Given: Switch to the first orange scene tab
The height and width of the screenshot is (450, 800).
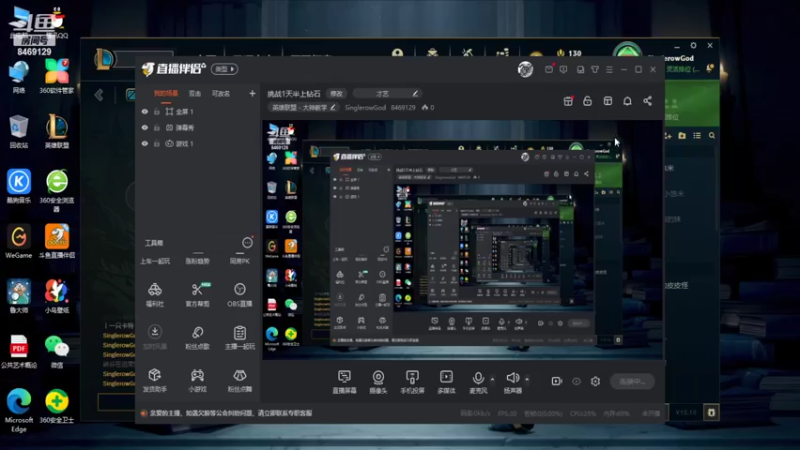Looking at the screenshot, I should coord(166,93).
